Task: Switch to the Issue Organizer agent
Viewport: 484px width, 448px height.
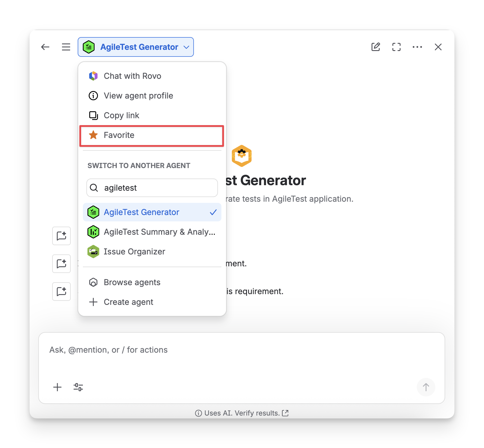Action: 152,252
